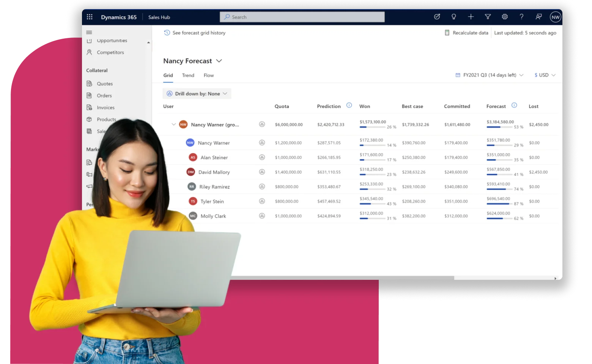Click Tyler Stein prediction $457,469.52 cell
The width and height of the screenshot is (592, 364).
click(329, 202)
